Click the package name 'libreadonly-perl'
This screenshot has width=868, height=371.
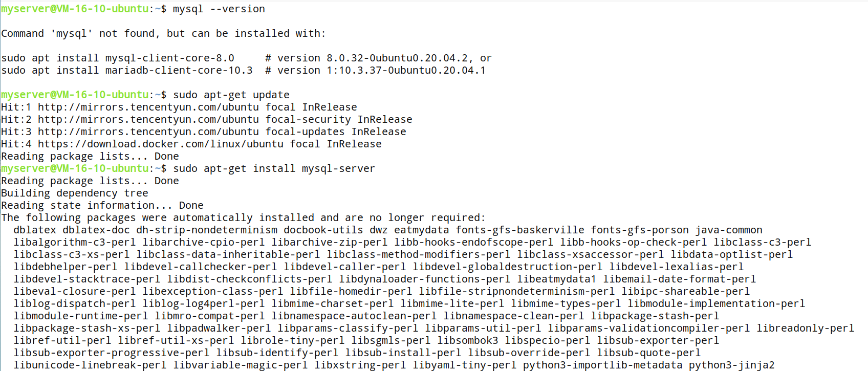click(806, 328)
